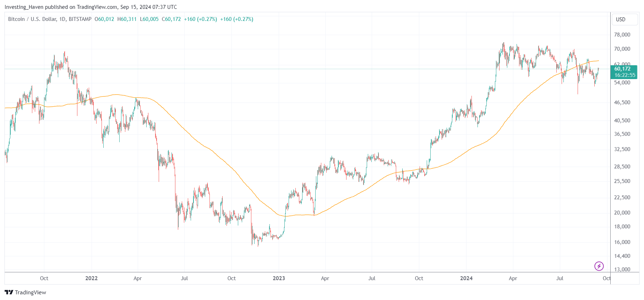Click the current price tag 60,172
Image resolution: width=644 pixels, height=300 pixels.
click(x=624, y=72)
